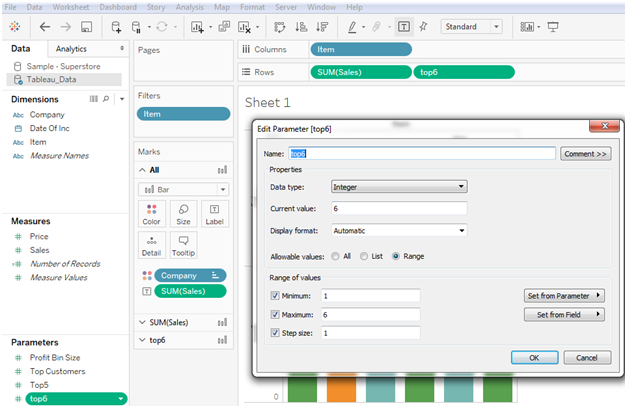Click the View Data icon in Dimensions header
Image resolution: width=627 pixels, height=408 pixels.
[x=94, y=99]
